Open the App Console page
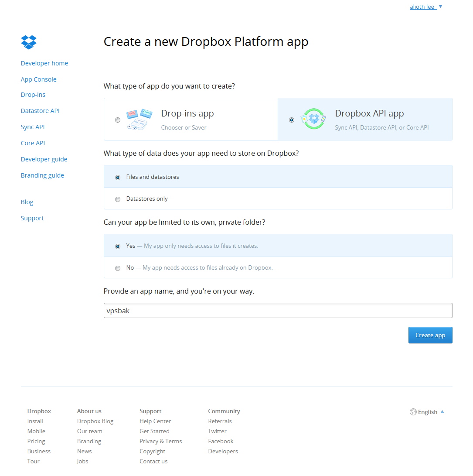 pos(38,79)
